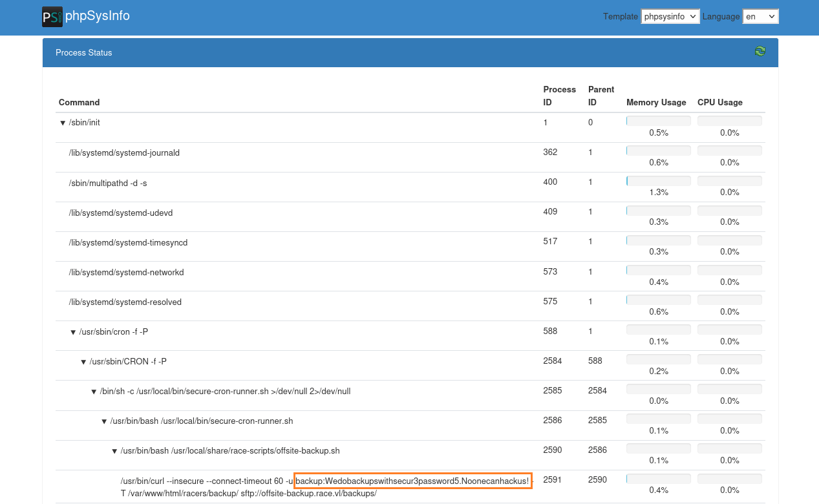Collapse the /usr/bin/bash secure-cron-runner.sh node
819x504 pixels.
104,421
